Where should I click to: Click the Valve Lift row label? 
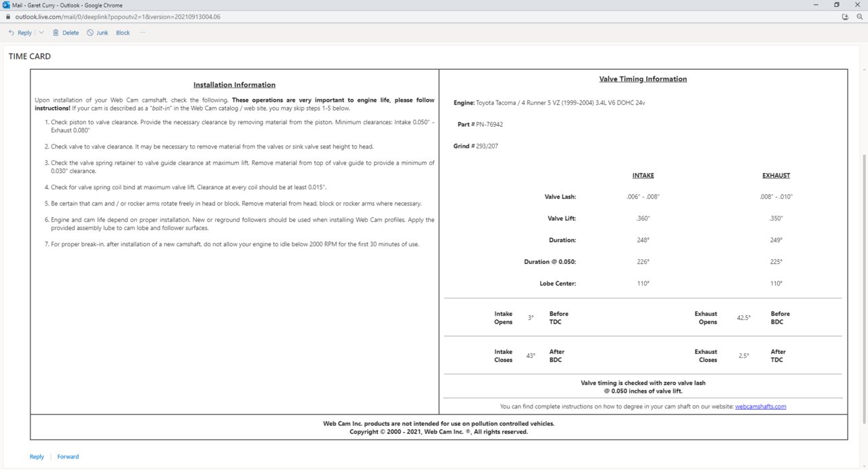coord(561,218)
